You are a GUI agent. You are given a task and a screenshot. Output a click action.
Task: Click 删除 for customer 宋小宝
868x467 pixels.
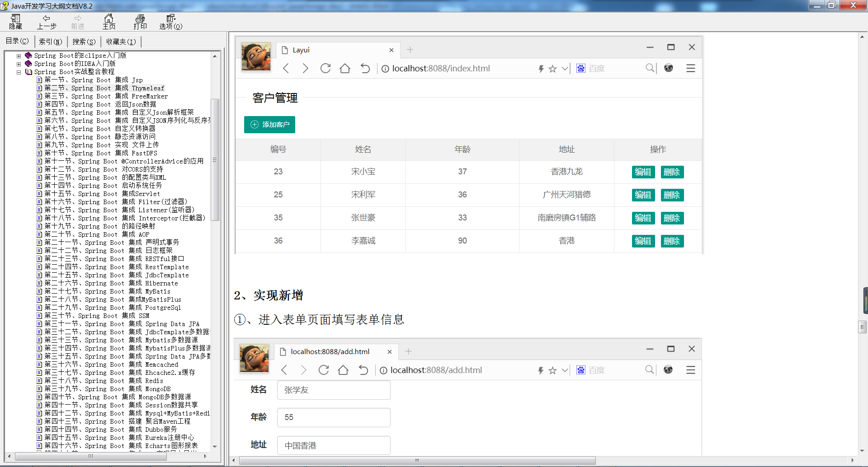(672, 172)
